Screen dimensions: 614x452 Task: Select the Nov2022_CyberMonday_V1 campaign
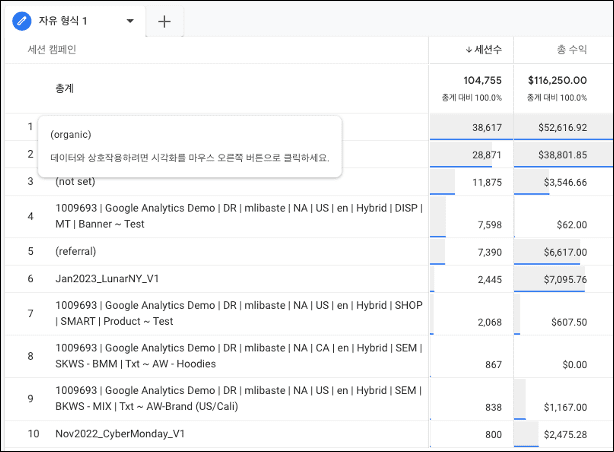coord(120,434)
